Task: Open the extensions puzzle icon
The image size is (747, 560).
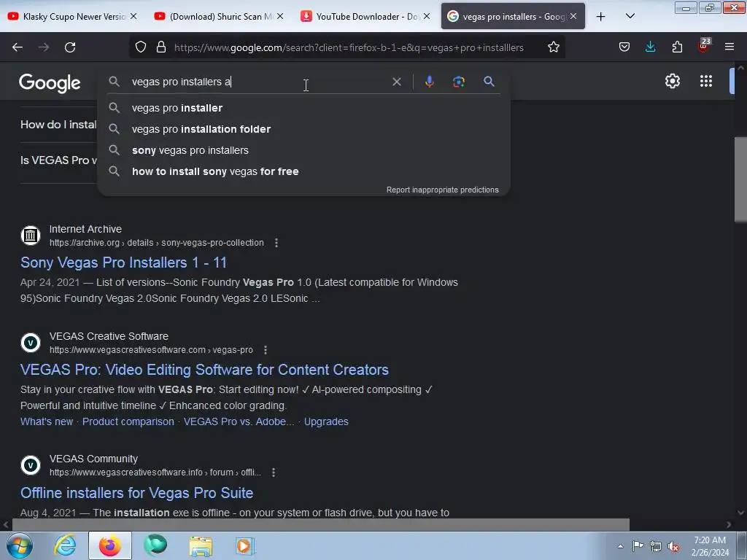Action: (677, 47)
